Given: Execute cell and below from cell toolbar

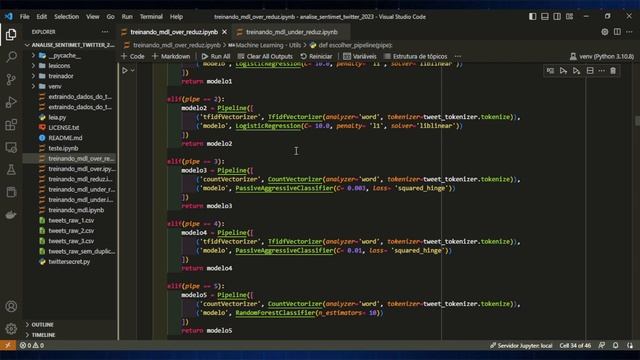Looking at the screenshot, I should [x=576, y=71].
